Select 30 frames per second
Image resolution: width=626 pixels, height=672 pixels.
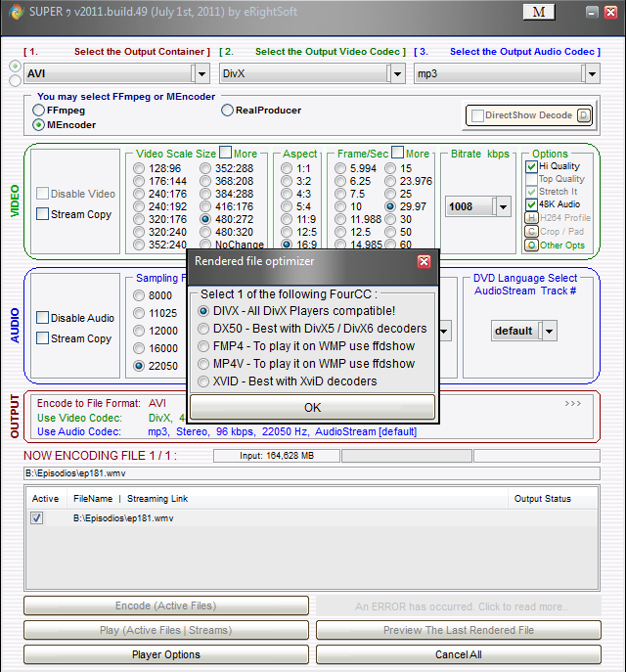(x=390, y=219)
